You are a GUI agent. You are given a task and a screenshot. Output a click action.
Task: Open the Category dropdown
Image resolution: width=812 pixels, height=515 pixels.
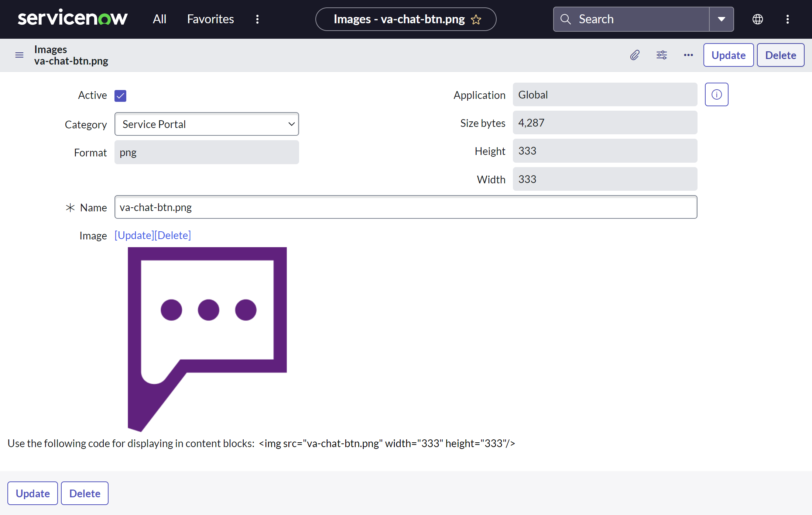206,124
